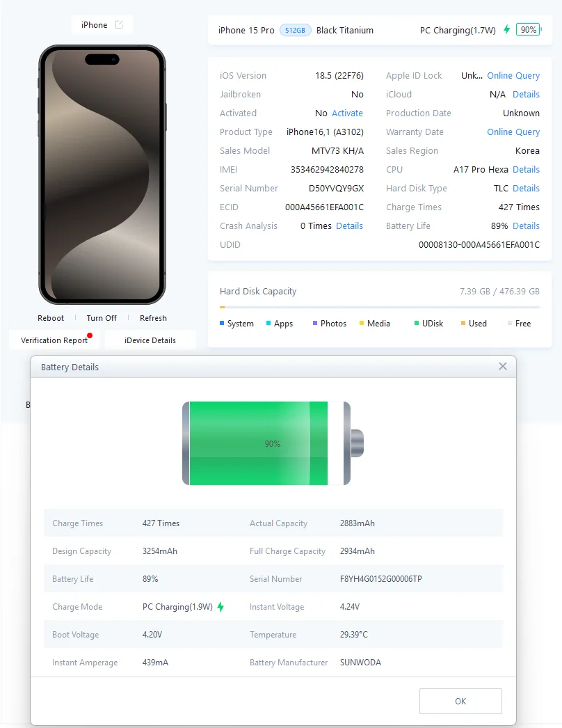
Task: Click the Hard Disk Capacity usage bar
Action: [x=380, y=307]
